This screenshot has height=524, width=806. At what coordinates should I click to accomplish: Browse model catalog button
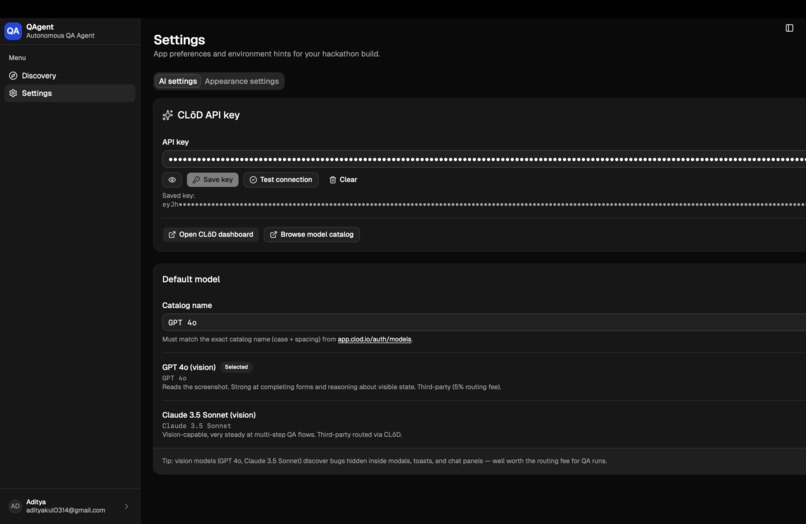pyautogui.click(x=312, y=234)
